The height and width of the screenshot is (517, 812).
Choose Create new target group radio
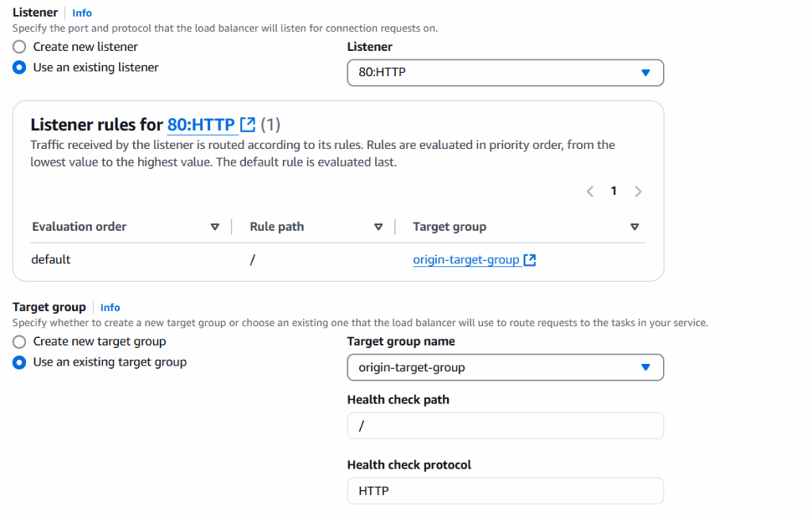pos(19,342)
